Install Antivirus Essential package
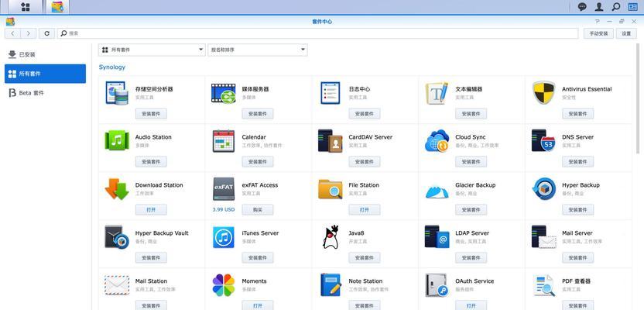Viewport: 644px width, 310px height. 578,114
